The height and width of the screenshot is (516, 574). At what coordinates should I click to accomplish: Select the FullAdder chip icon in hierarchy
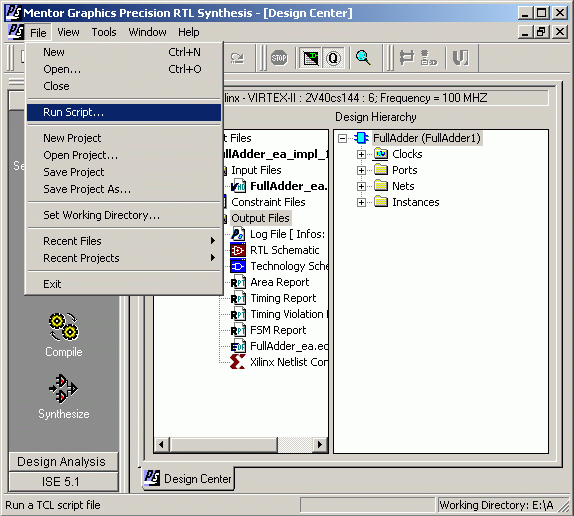pyautogui.click(x=361, y=138)
